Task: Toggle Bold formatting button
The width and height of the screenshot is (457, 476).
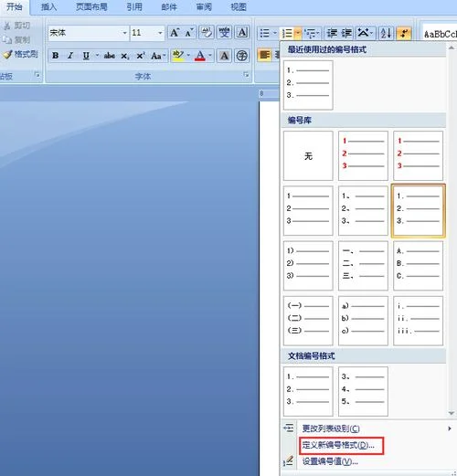Action: click(56, 56)
